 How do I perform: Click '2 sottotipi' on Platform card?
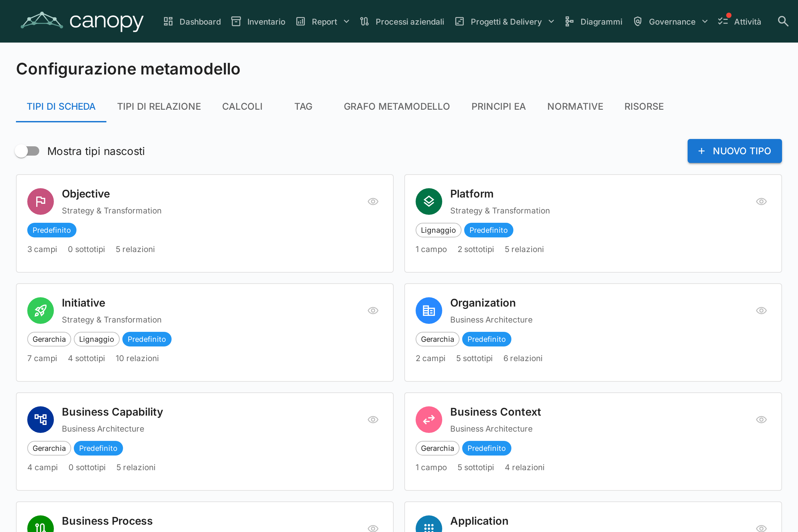tap(476, 249)
